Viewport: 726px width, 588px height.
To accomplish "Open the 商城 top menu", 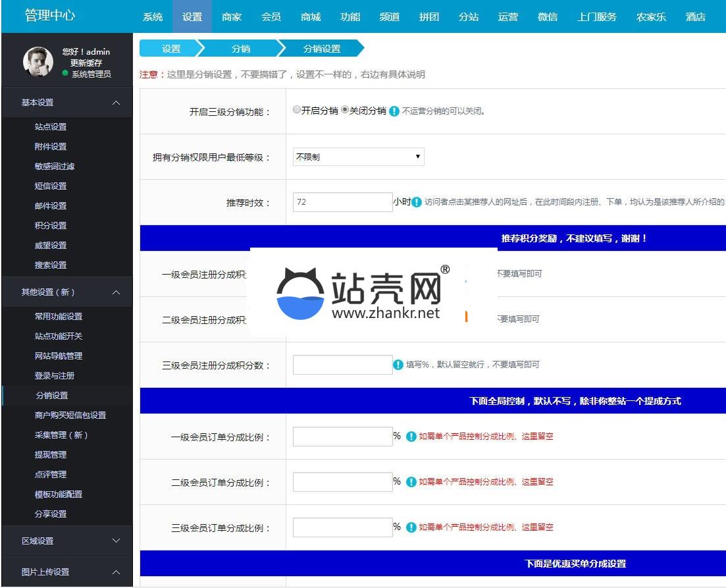I will [x=311, y=16].
